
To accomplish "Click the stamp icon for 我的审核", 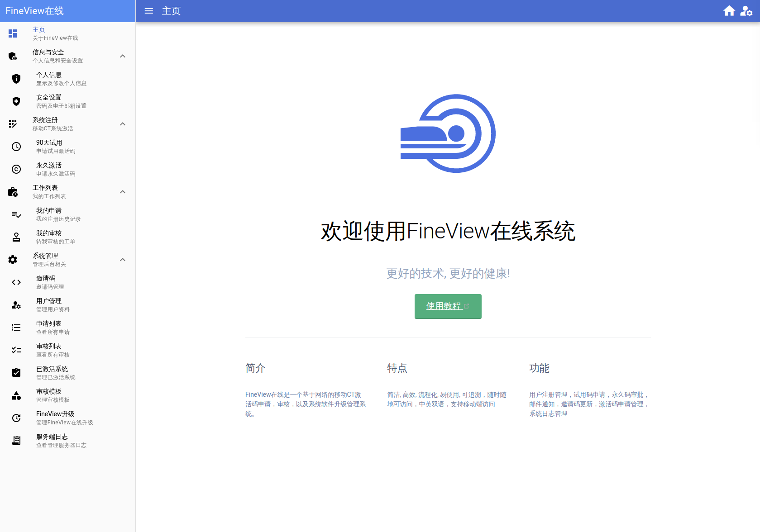I will click(x=16, y=237).
